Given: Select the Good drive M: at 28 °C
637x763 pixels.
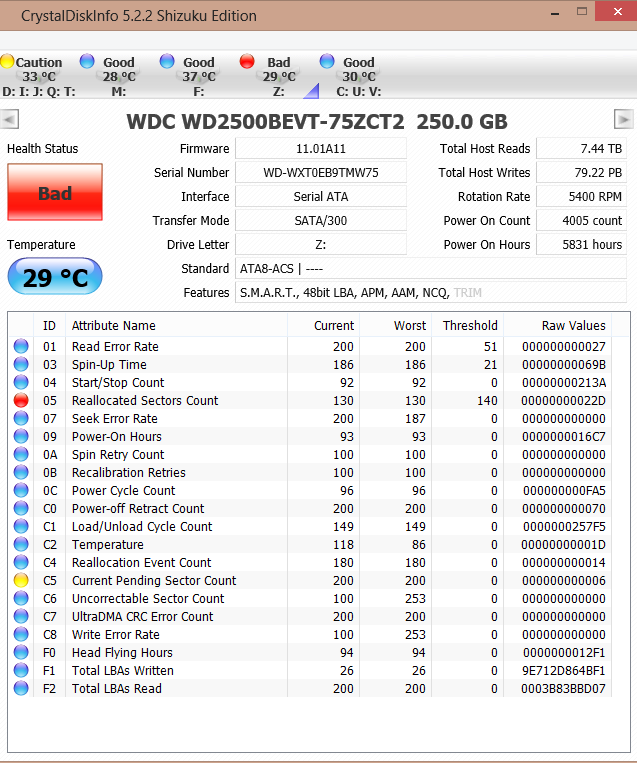Looking at the screenshot, I should pyautogui.click(x=112, y=76).
